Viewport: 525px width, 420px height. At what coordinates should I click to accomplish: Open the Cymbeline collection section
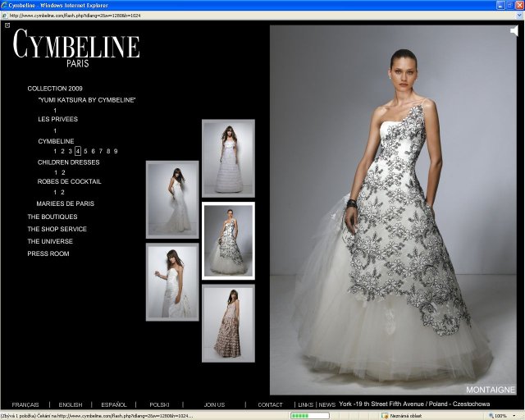[56, 141]
